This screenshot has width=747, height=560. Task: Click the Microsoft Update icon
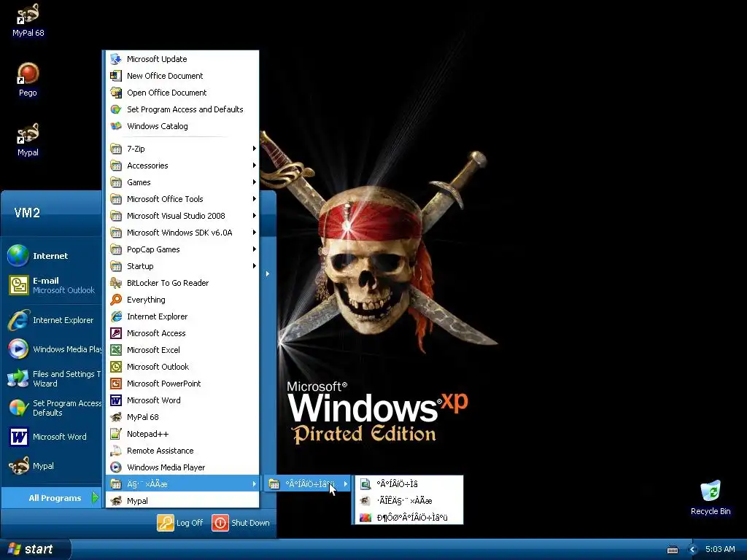[116, 59]
